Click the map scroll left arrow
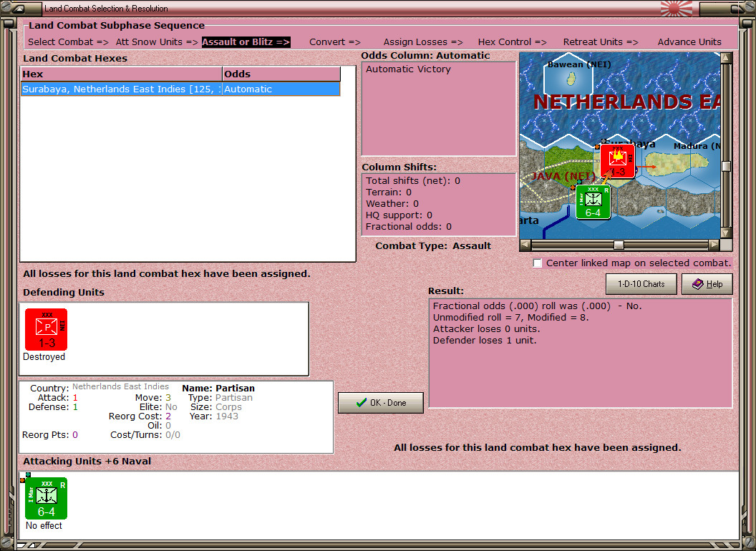756x551 pixels. pyautogui.click(x=525, y=245)
